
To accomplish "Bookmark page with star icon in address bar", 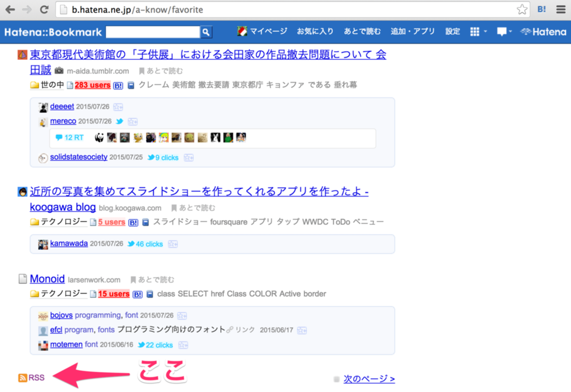I will [x=522, y=9].
